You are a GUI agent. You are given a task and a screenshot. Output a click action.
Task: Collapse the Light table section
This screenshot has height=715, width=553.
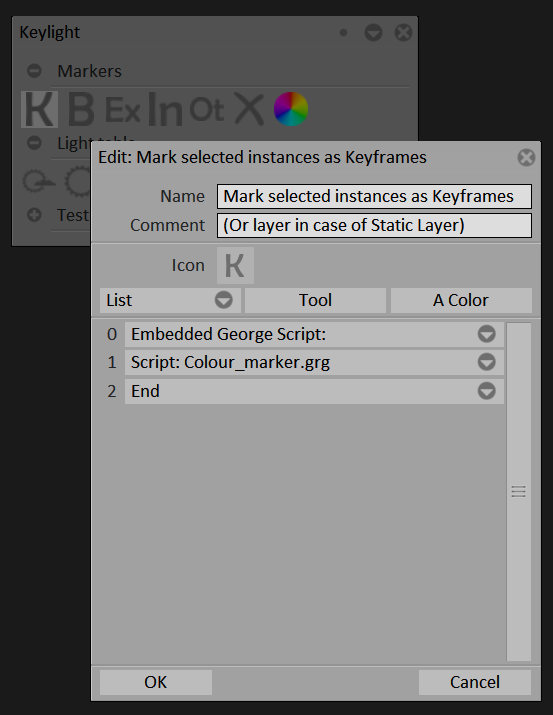pyautogui.click(x=34, y=143)
